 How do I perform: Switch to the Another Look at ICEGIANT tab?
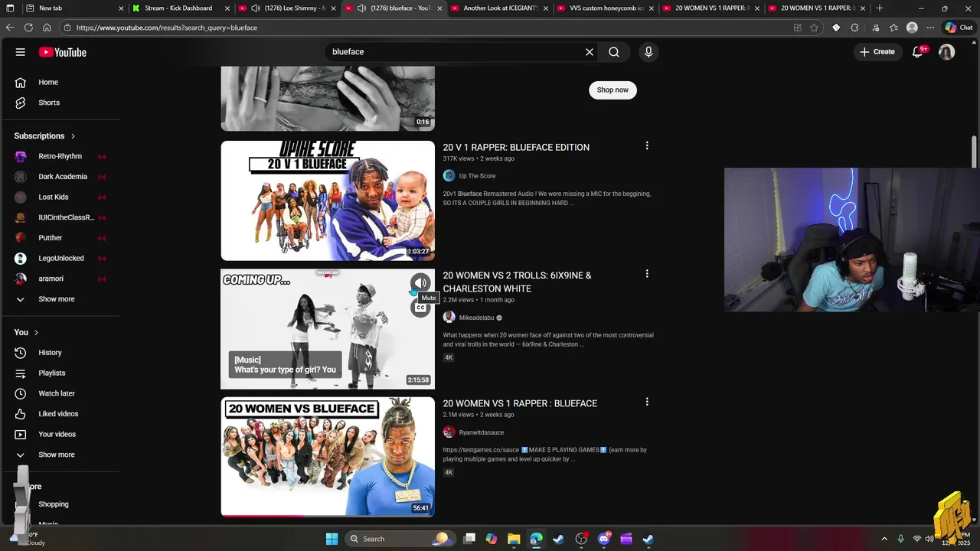tap(498, 8)
